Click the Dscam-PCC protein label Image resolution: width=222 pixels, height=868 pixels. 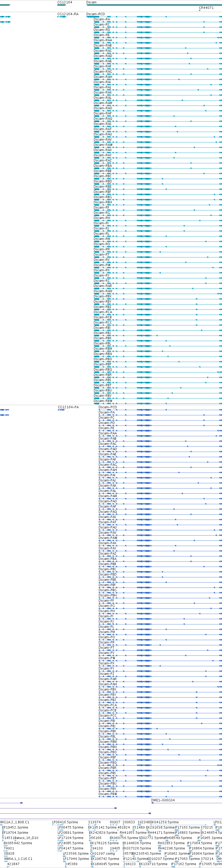tap(108, 715)
